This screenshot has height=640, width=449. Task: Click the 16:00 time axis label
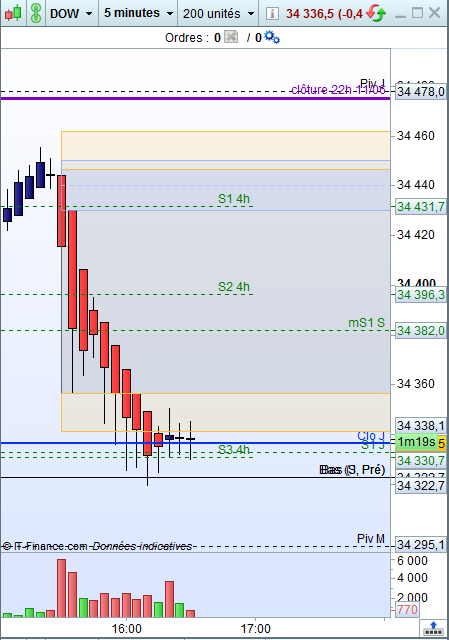[x=127, y=629]
